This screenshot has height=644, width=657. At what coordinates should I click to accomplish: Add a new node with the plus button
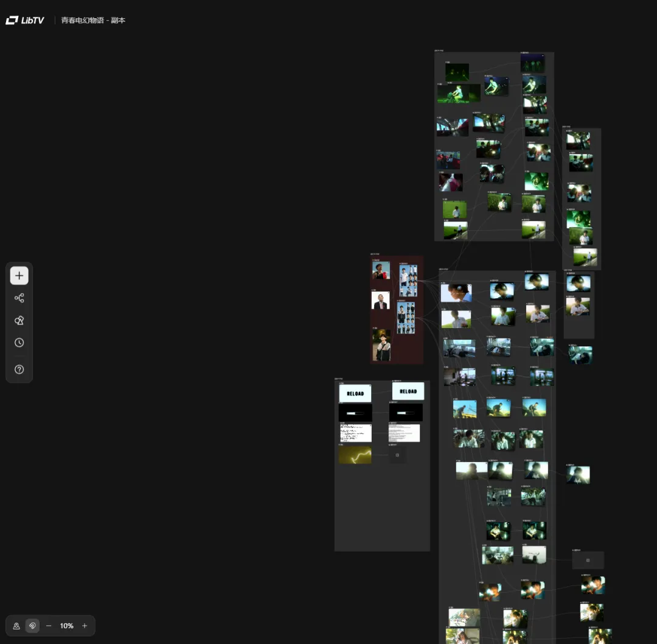(x=19, y=276)
